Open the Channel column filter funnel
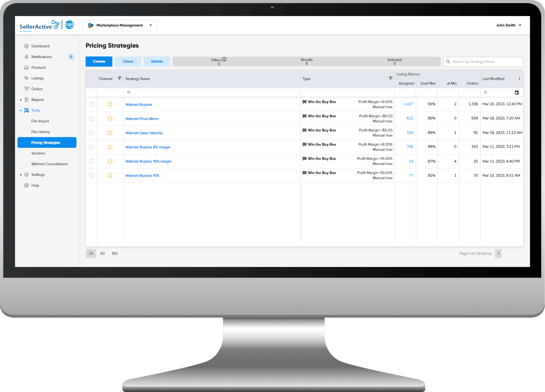This screenshot has height=392, width=545. (x=119, y=78)
